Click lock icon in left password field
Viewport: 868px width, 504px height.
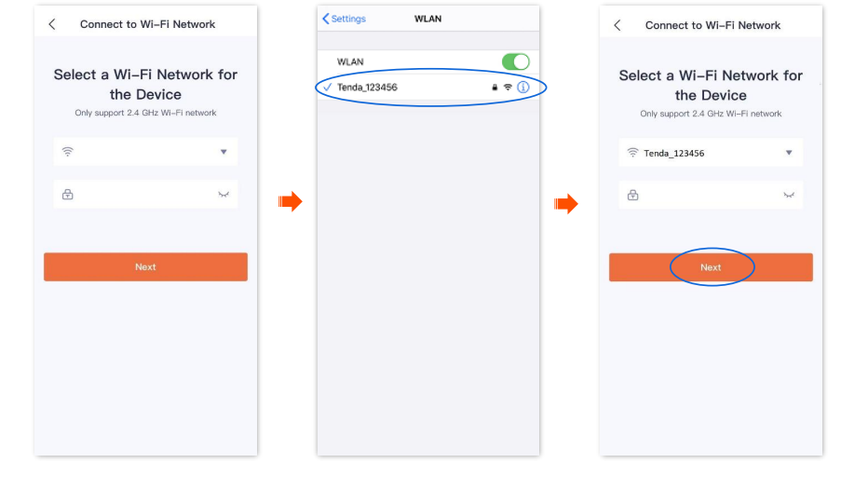68,195
